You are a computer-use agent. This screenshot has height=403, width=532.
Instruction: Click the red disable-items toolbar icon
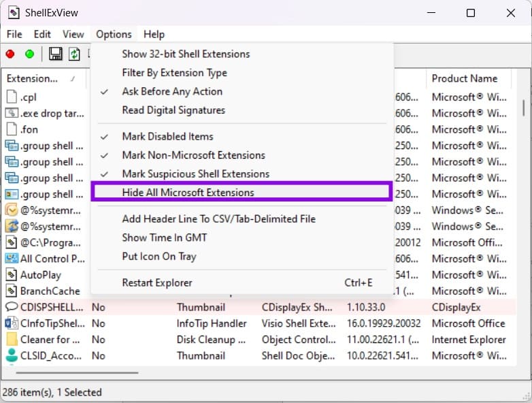[10, 54]
